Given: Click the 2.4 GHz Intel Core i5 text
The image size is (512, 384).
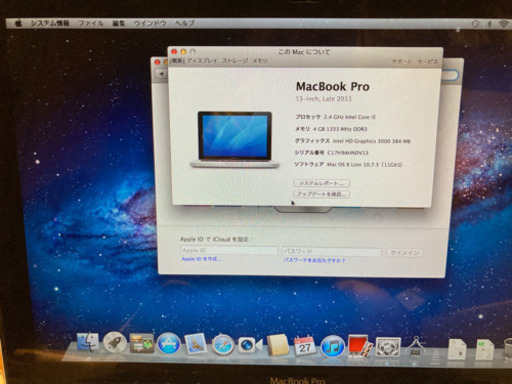Looking at the screenshot, I should pos(350,117).
